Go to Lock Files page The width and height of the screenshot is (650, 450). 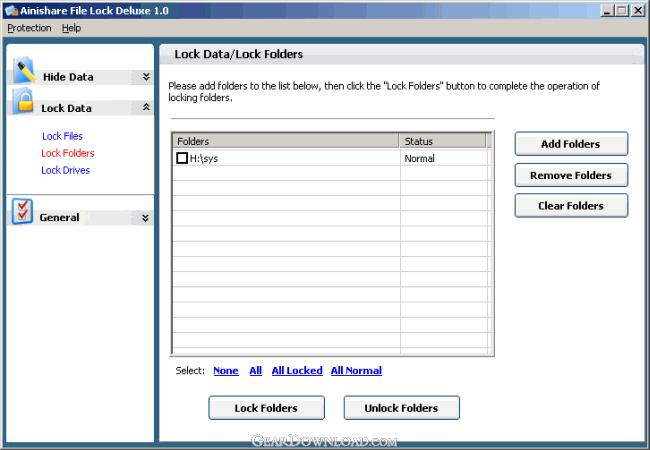point(63,136)
